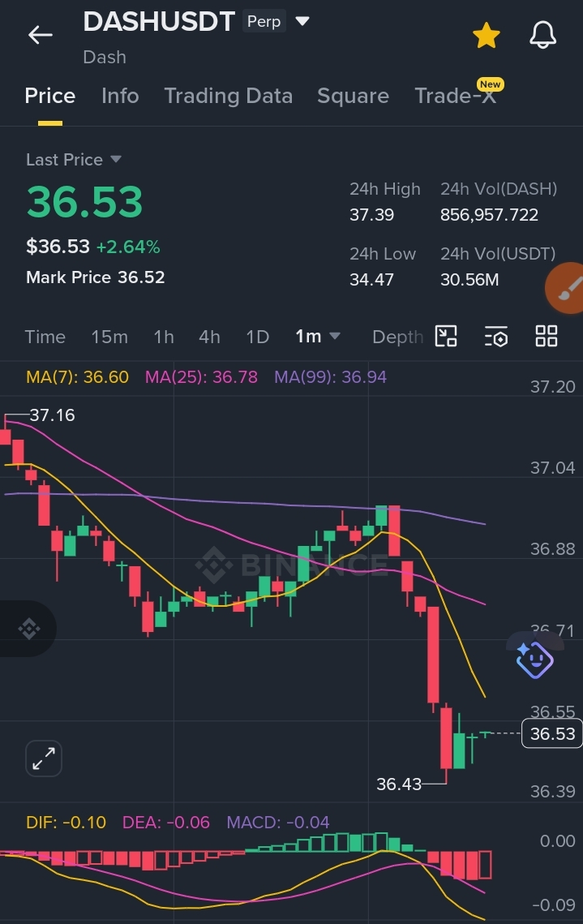Image resolution: width=583 pixels, height=924 pixels.
Task: Expand chart to fullscreen
Action: 44,758
